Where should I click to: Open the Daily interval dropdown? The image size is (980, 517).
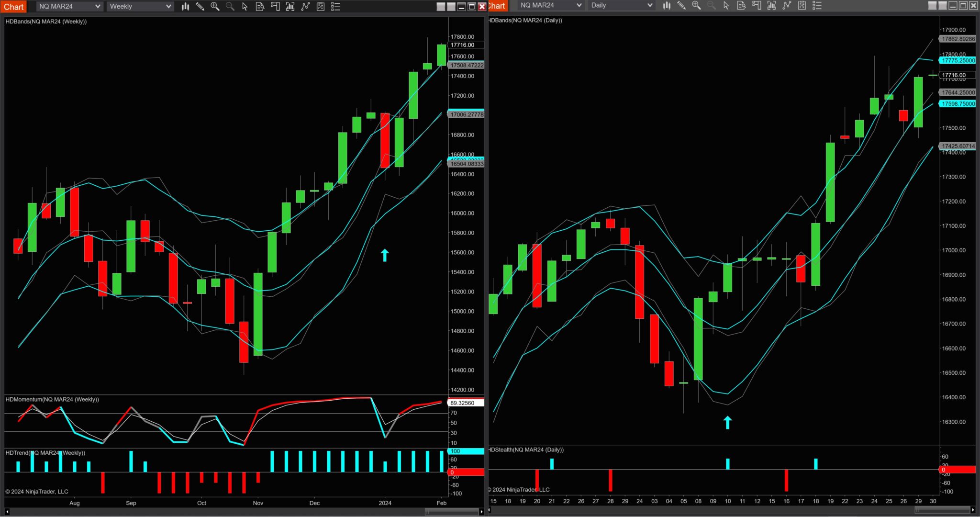621,6
